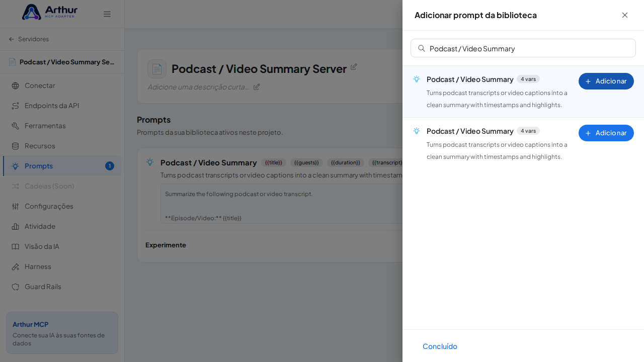
Task: Open Harness in the sidebar
Action: [62, 266]
